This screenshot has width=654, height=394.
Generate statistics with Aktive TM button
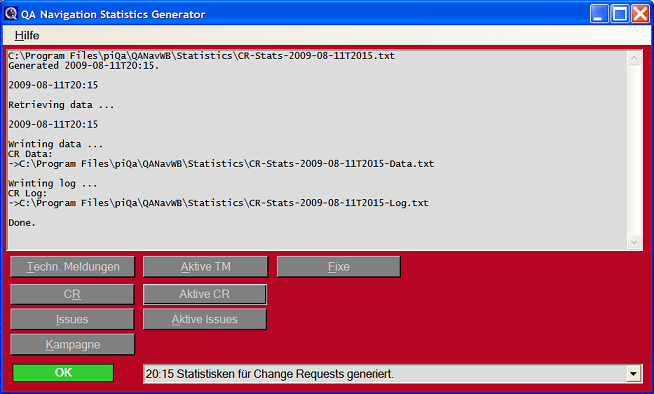[205, 267]
